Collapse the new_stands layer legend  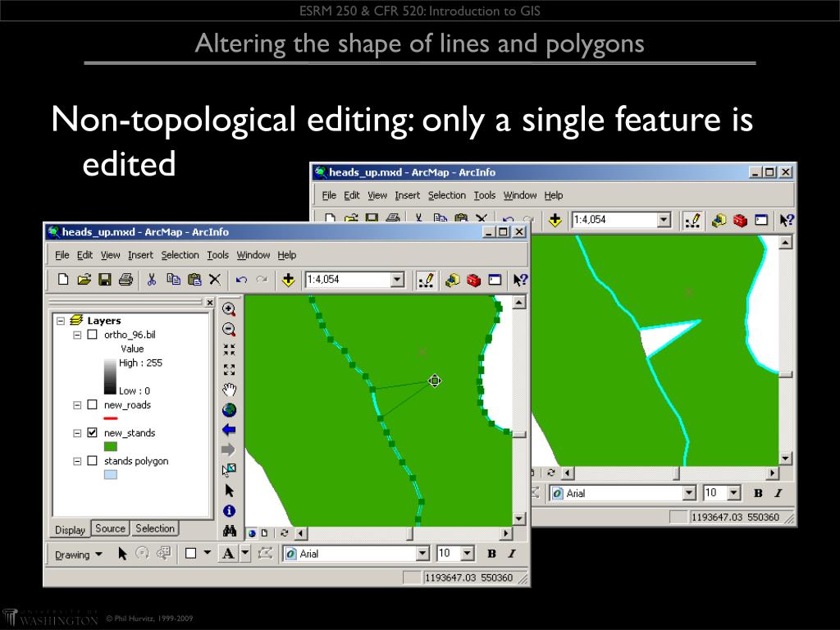click(77, 433)
